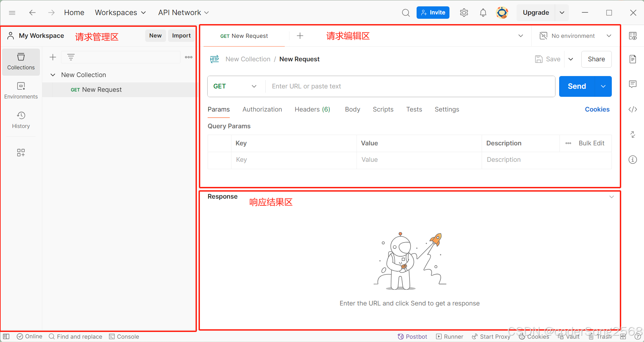
Task: Open the GET method dropdown
Action: 236,86
